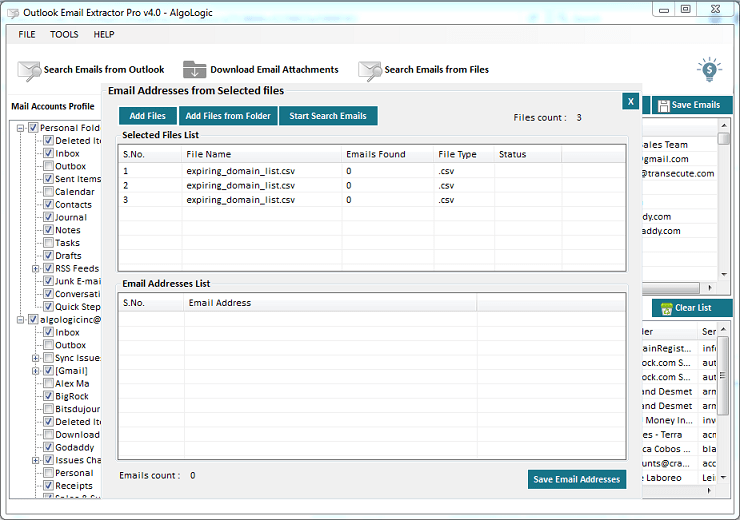The image size is (740, 520).
Task: Close the dialog with the X icon
Action: pos(630,101)
